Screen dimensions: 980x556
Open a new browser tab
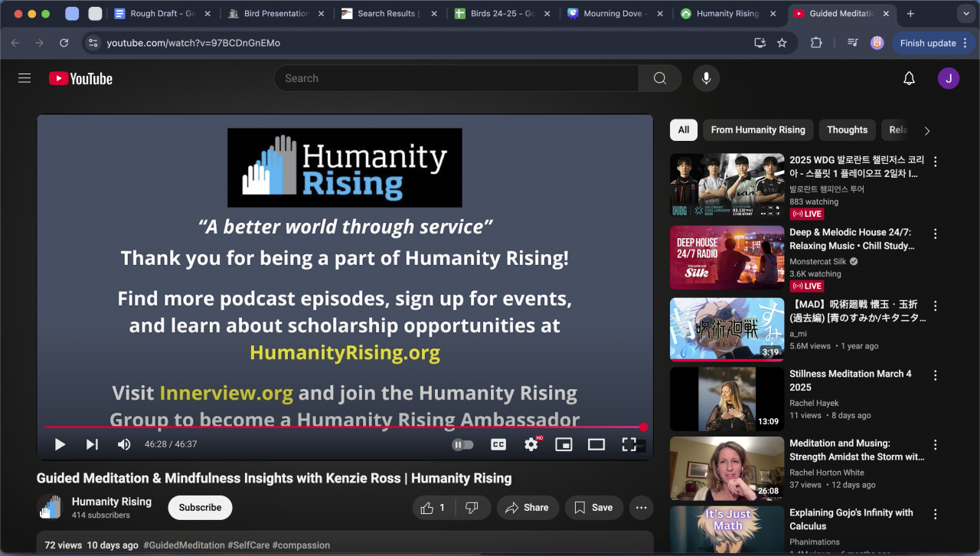(910, 14)
